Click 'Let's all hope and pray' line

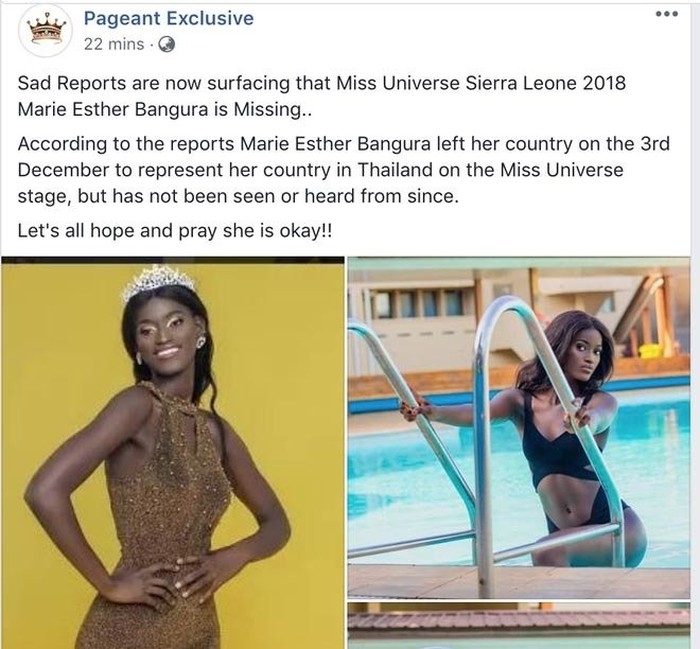[175, 231]
